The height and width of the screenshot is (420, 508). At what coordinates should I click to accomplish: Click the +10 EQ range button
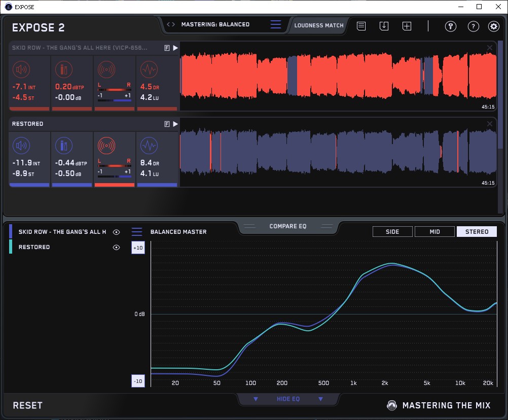point(138,248)
